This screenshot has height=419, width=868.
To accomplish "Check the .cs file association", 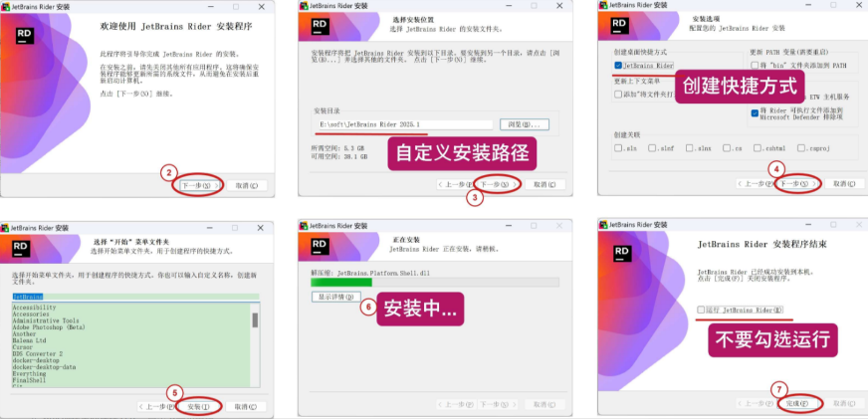I will (x=725, y=148).
